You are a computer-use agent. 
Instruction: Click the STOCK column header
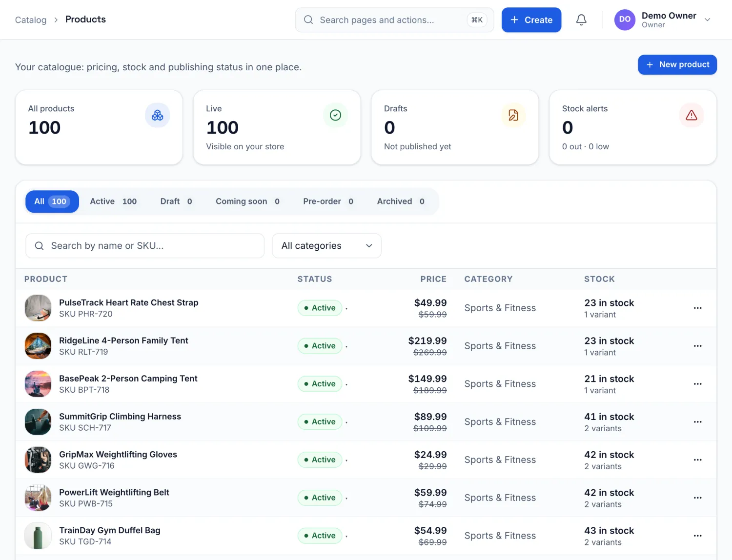coord(599,279)
